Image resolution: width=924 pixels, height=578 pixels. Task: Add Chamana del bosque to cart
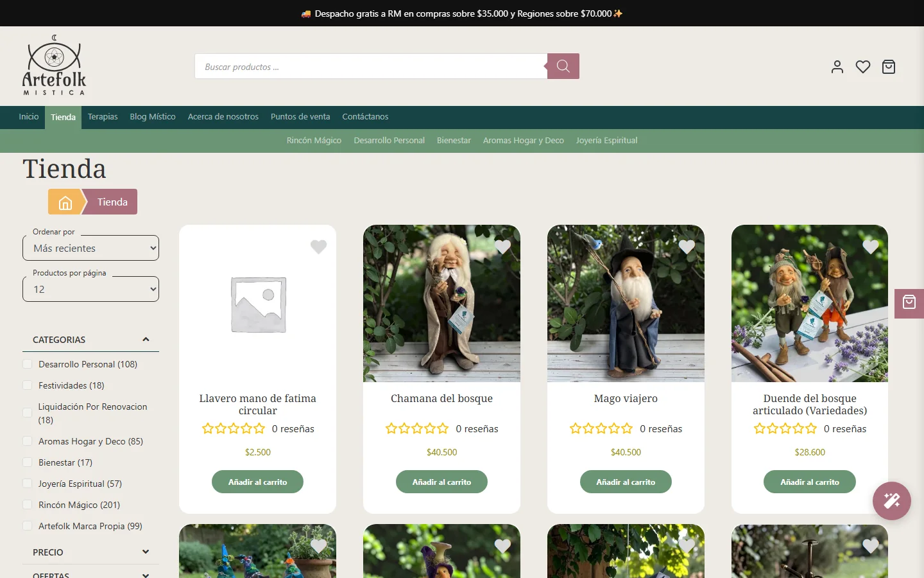(441, 482)
